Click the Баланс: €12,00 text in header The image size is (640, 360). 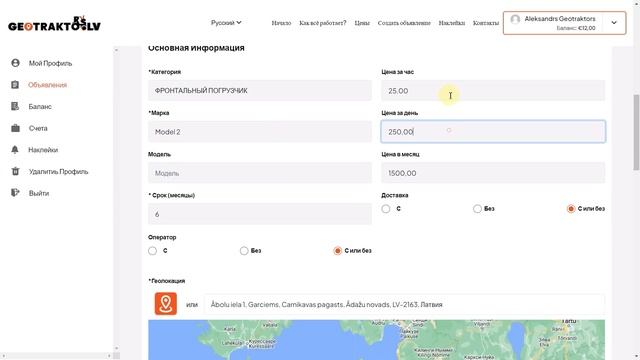[x=576, y=28]
